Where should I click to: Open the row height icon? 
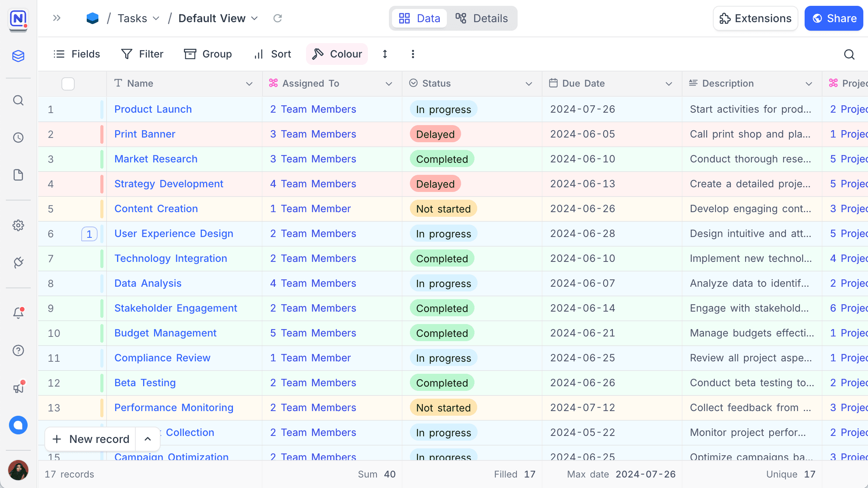[x=385, y=54]
